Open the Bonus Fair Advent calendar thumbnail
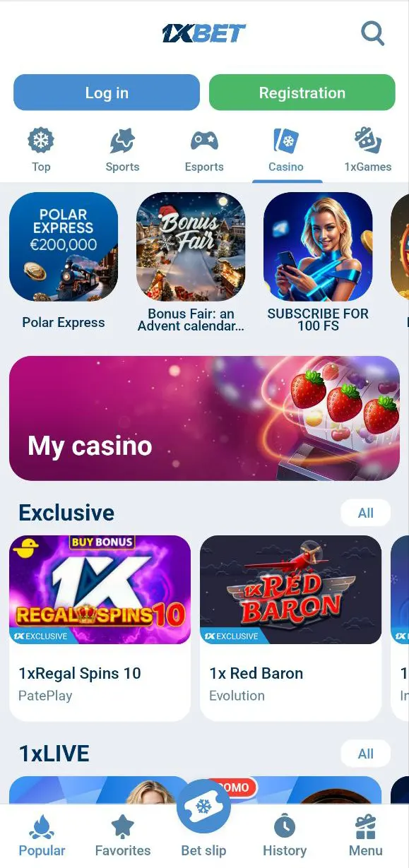The image size is (409, 868). point(191,247)
